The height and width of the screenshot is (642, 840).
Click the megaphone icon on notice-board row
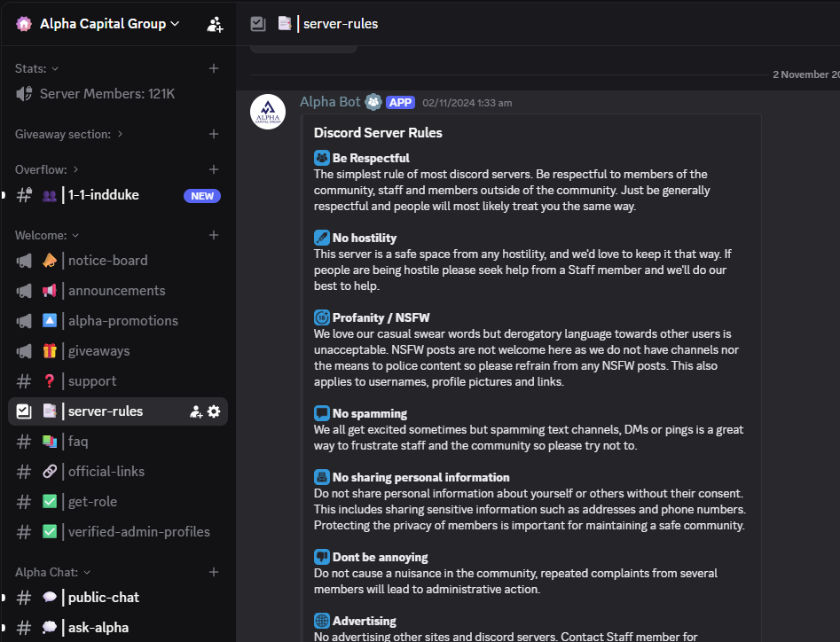click(24, 261)
